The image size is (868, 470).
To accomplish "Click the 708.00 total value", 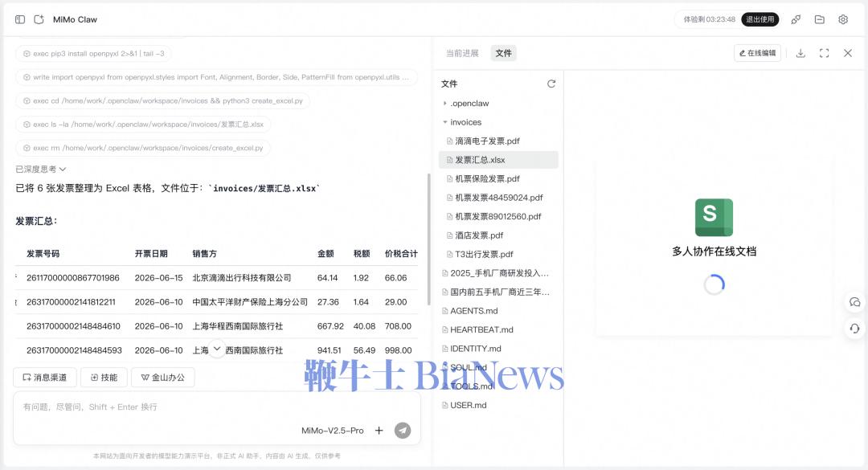I will point(398,326).
